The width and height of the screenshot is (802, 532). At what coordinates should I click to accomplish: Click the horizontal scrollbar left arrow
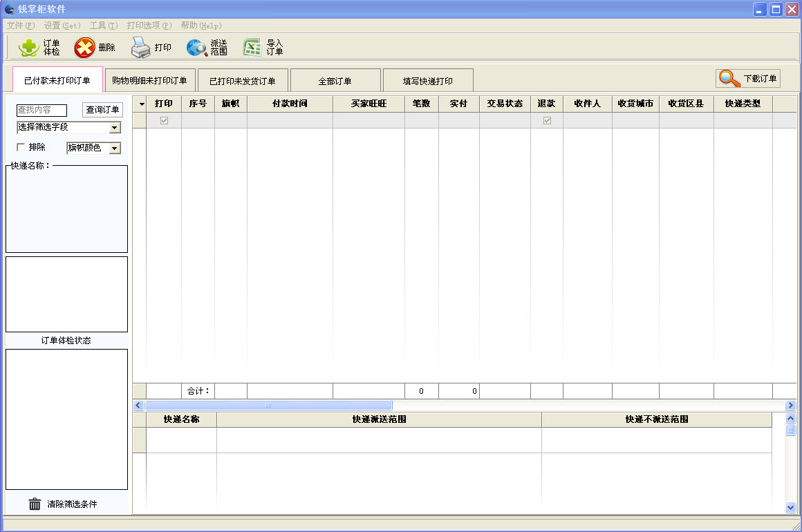point(138,406)
